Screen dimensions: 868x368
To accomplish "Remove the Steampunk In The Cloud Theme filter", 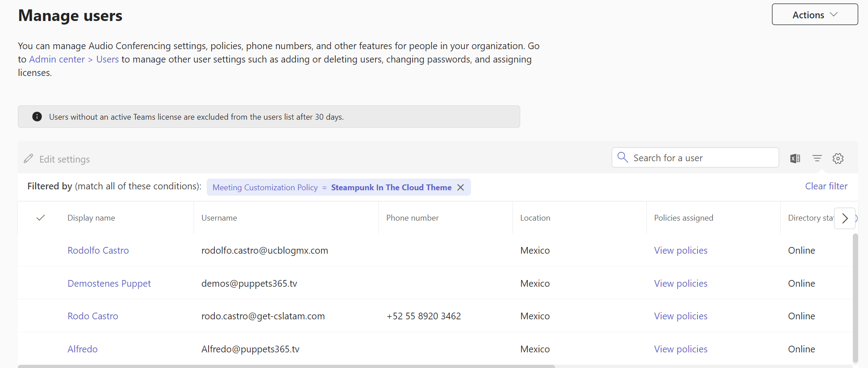I will (461, 188).
